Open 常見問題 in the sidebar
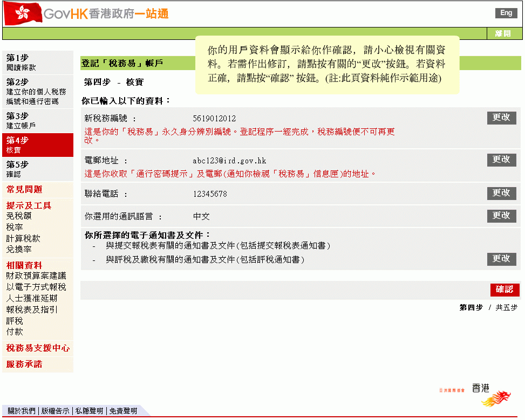Image resolution: width=525 pixels, height=420 pixels. [x=24, y=189]
